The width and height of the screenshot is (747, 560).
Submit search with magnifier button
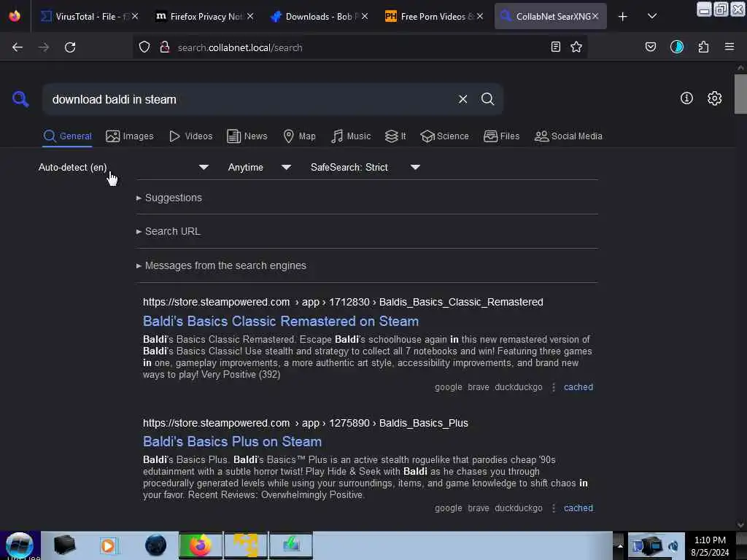[x=487, y=99]
